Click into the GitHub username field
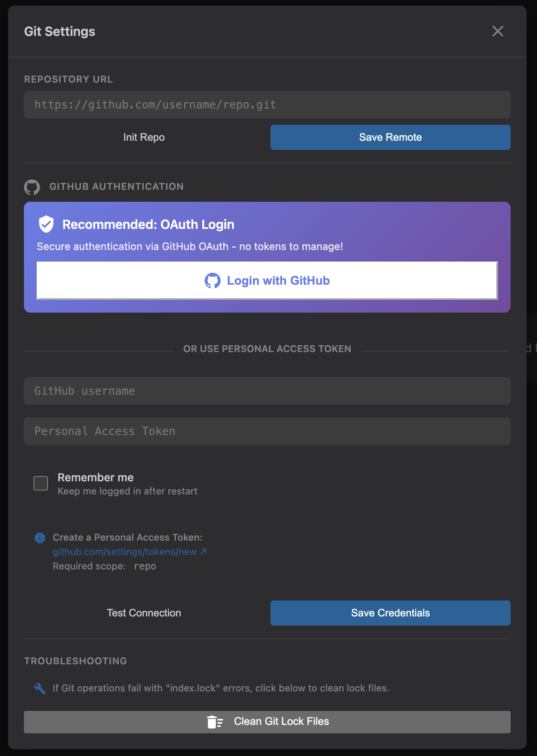The image size is (537, 756). [267, 391]
